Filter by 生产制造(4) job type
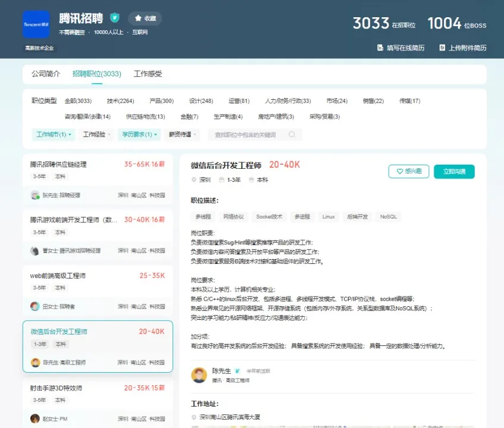Viewport: 504px width, 428px height. click(x=228, y=117)
